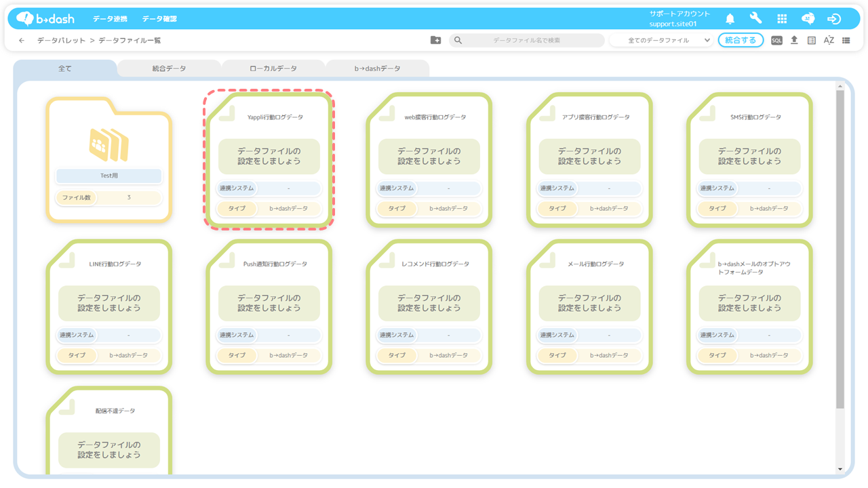
Task: Expand the 全てのデータファイル dropdown
Action: (x=661, y=41)
